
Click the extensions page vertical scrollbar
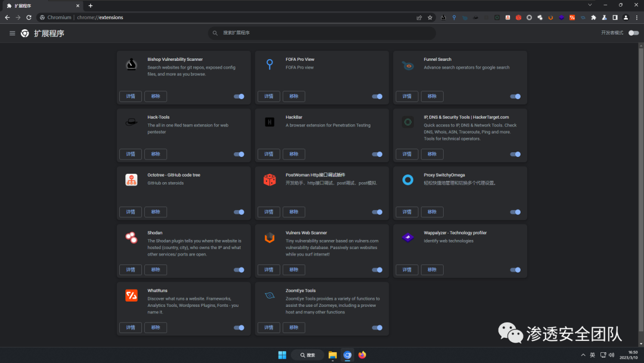(640, 189)
